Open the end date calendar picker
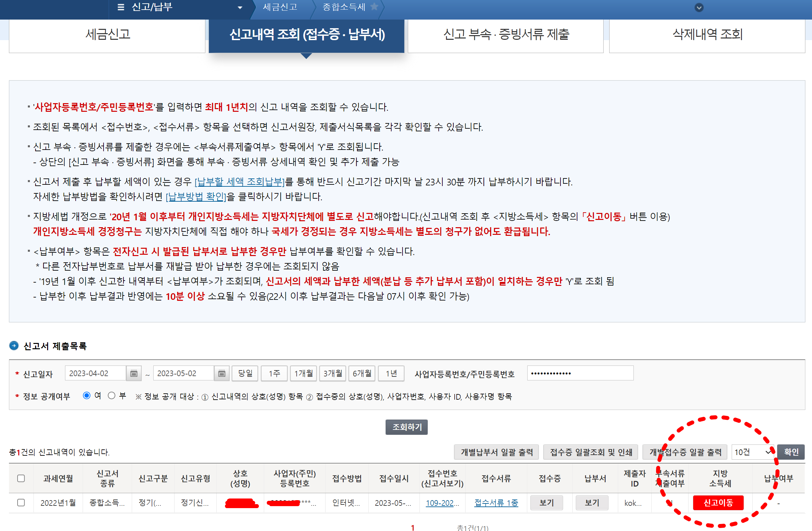This screenshot has width=812, height=531. pos(222,373)
